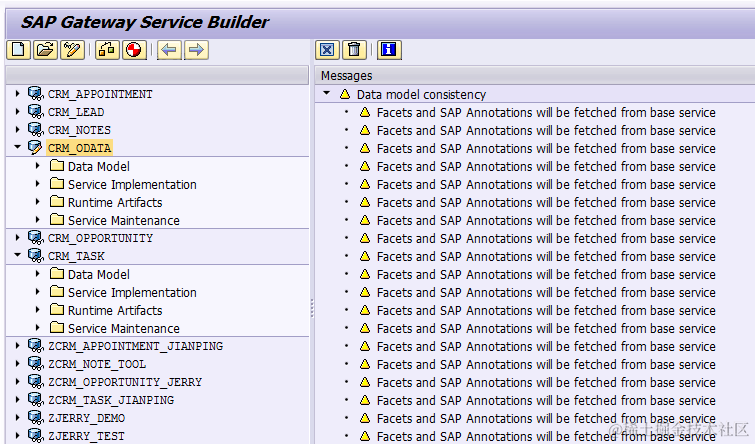The width and height of the screenshot is (755, 444).
Task: Select CRM_APPOINTMENT project label
Action: click(x=100, y=94)
